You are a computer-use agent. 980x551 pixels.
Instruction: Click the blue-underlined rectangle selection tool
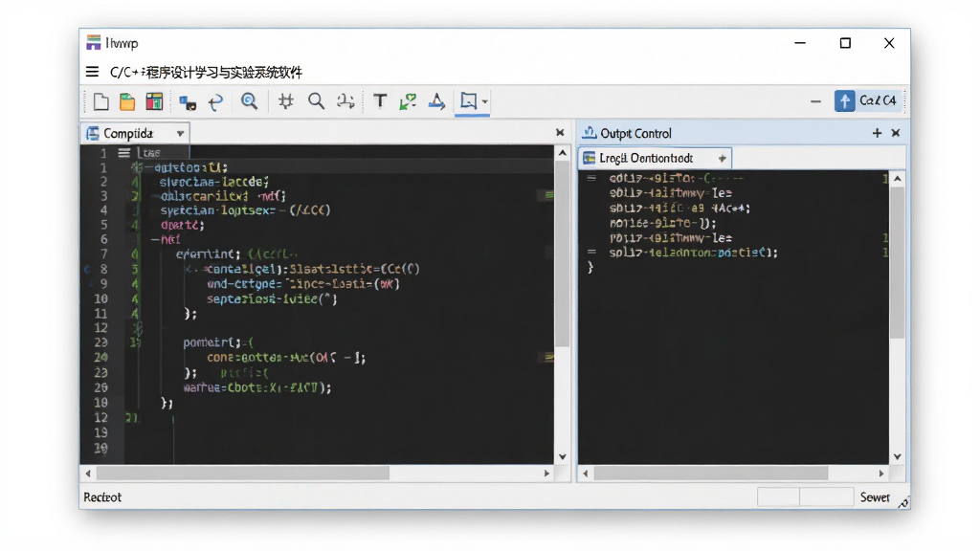point(468,100)
